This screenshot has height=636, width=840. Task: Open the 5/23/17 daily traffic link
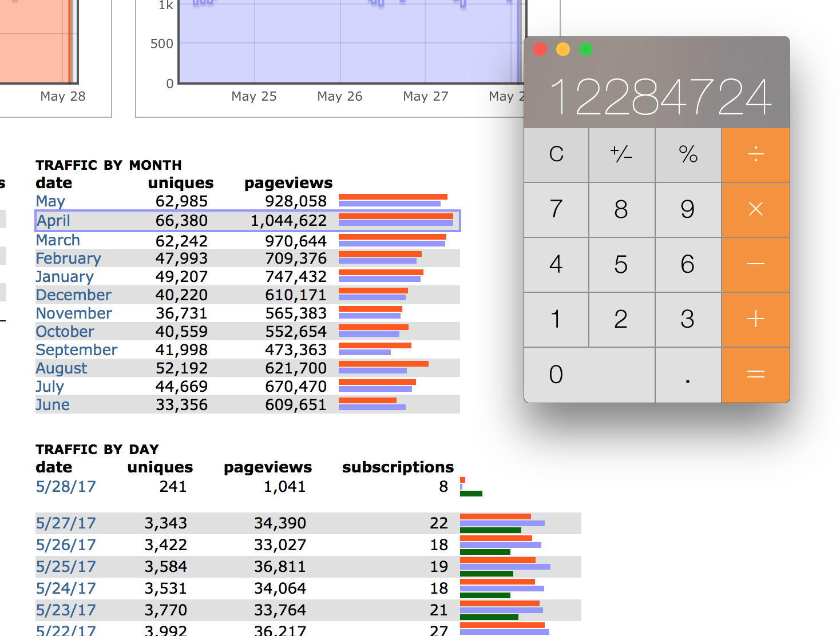(66, 610)
